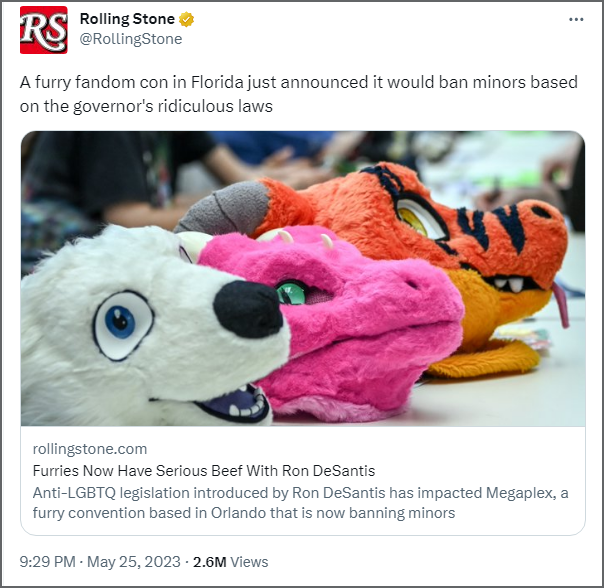Click the pink dragon's green eye
Screen dimensions: 604x588
(x=290, y=292)
